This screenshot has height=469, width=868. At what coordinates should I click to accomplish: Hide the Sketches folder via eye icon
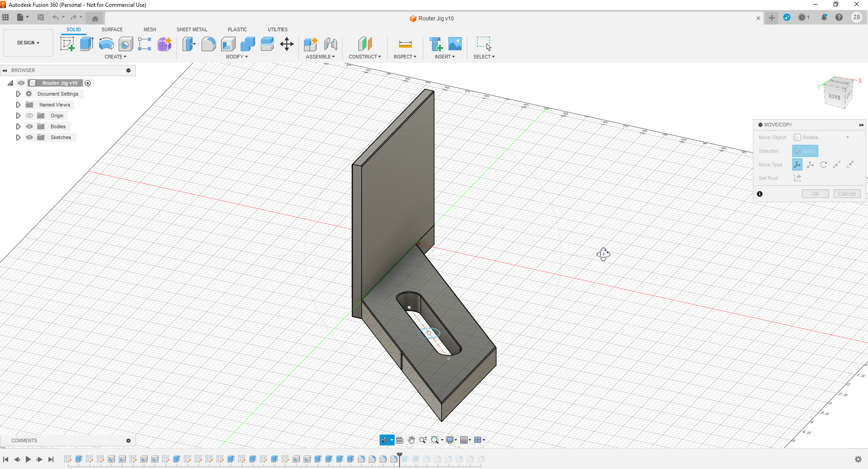pos(29,137)
